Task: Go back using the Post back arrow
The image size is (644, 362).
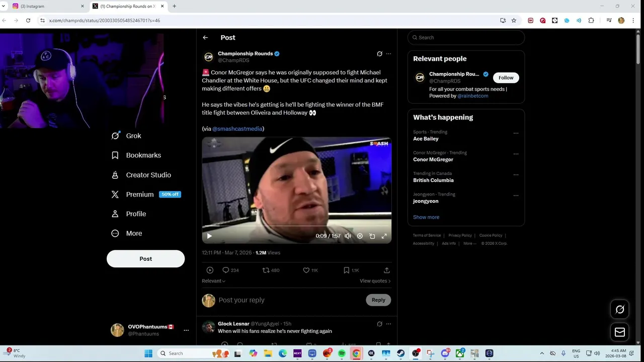Action: 205,38
